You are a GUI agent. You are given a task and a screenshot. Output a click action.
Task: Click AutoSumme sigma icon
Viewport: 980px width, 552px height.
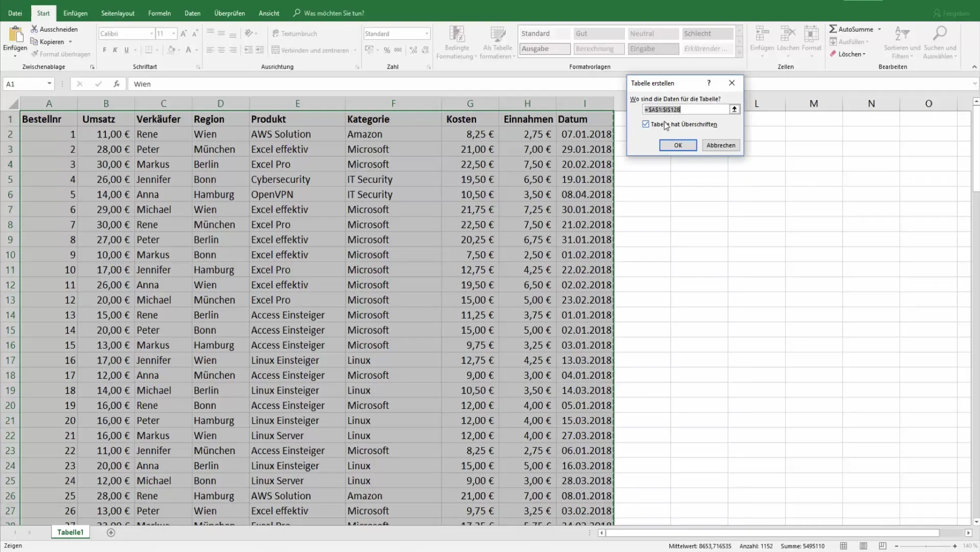pyautogui.click(x=833, y=29)
